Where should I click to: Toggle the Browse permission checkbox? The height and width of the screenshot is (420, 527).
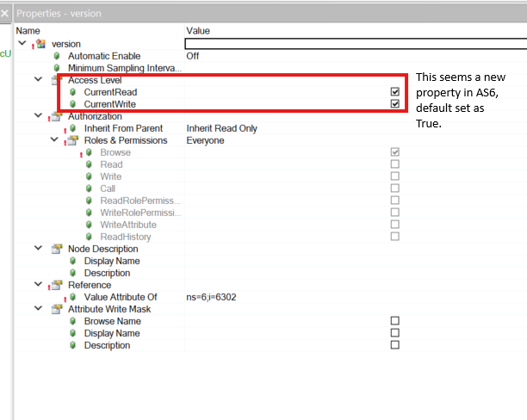[395, 151]
